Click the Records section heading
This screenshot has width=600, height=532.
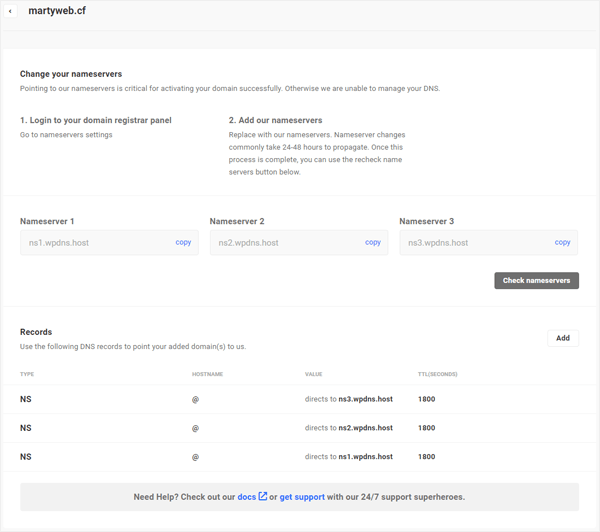tap(36, 332)
